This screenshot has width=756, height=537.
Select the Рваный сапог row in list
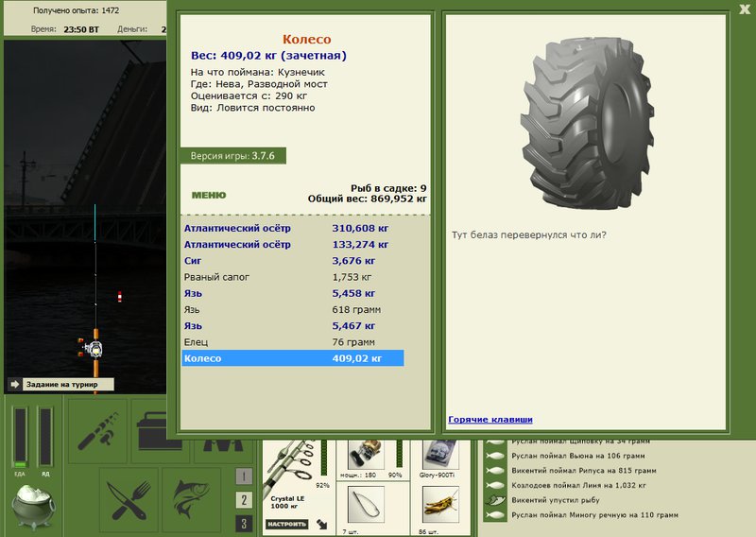(x=292, y=277)
